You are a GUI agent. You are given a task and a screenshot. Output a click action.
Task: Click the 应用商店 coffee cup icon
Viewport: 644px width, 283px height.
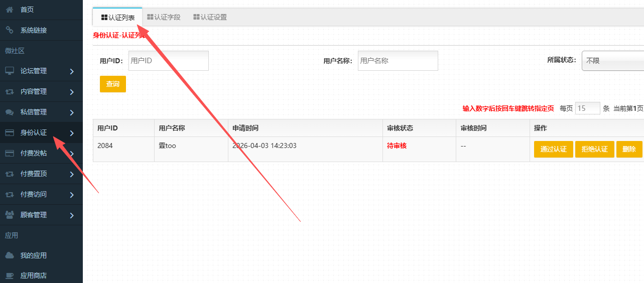(9, 275)
